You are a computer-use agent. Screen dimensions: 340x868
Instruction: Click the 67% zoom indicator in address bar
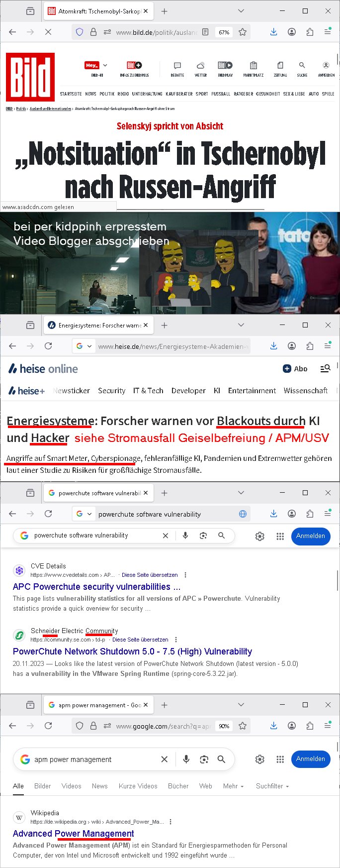(x=224, y=32)
